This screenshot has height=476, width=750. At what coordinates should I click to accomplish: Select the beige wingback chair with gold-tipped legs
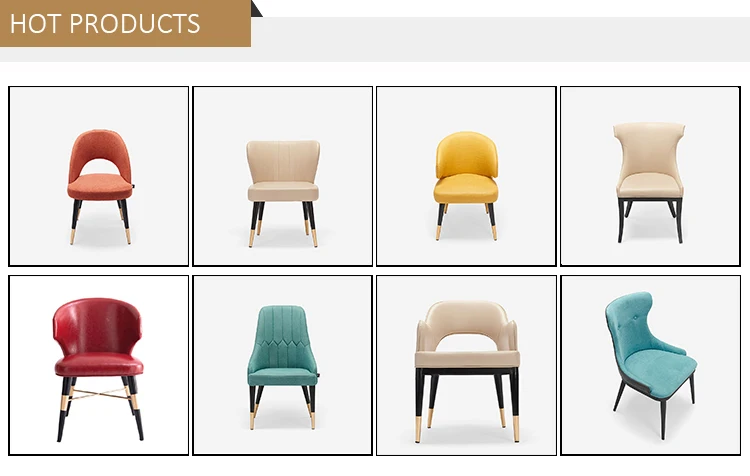click(x=282, y=176)
